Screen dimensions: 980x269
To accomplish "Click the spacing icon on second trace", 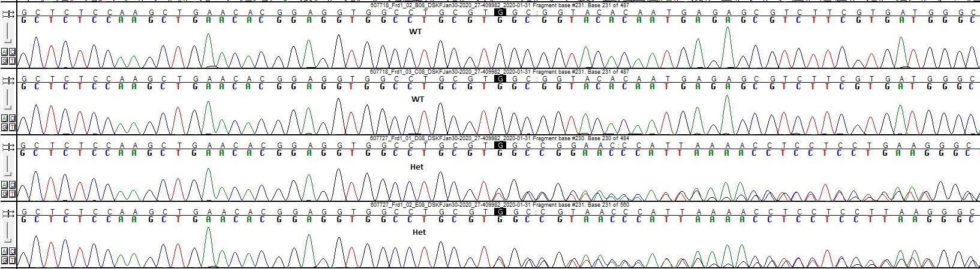I will click(8, 80).
